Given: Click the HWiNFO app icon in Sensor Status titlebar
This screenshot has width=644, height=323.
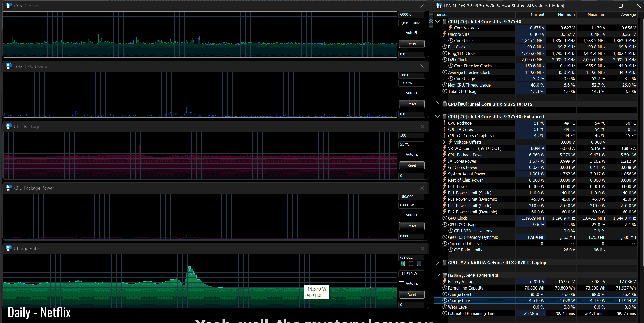Looking at the screenshot, I should pos(439,6).
